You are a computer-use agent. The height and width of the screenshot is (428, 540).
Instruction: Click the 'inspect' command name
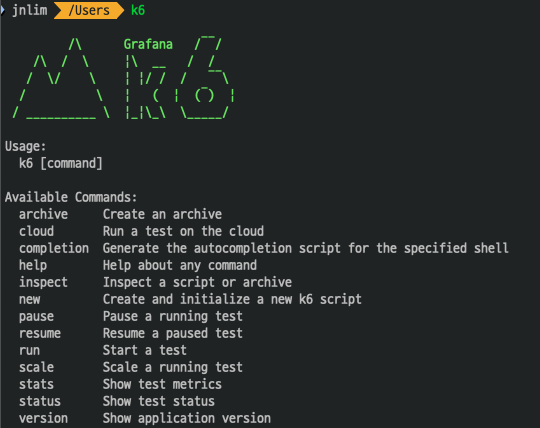point(43,282)
